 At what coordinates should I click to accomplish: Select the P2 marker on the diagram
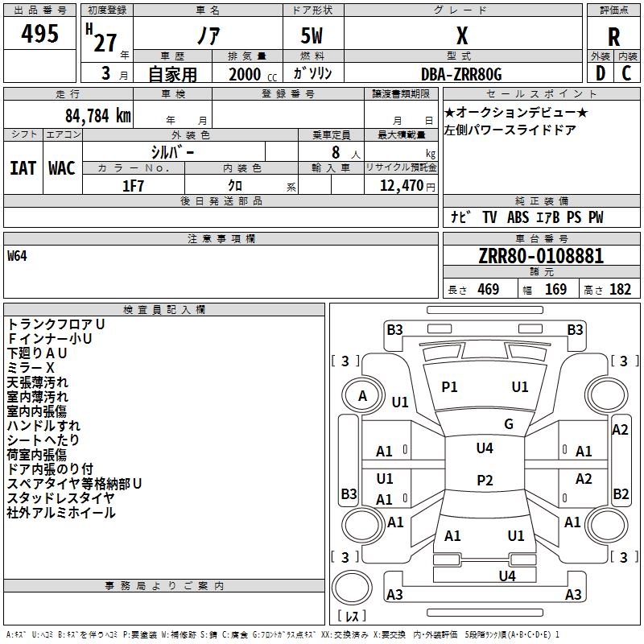pos(485,481)
